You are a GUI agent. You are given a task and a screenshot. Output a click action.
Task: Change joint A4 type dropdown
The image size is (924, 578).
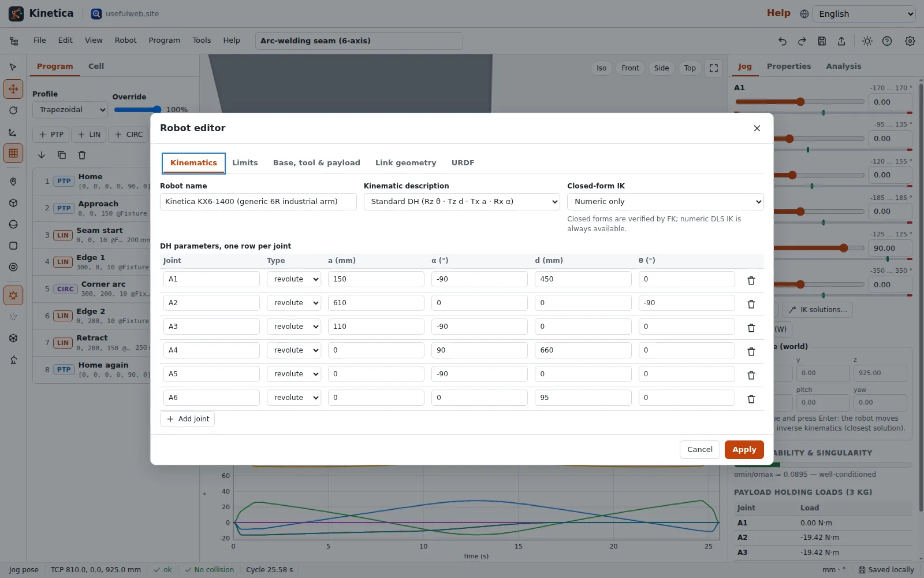(x=294, y=350)
